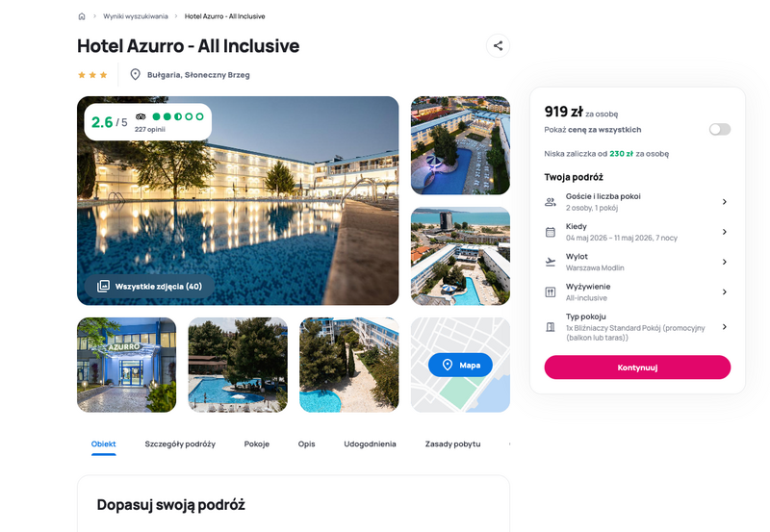The image size is (770, 532).
Task: Expand the Kiedy dates chevron
Action: [725, 232]
